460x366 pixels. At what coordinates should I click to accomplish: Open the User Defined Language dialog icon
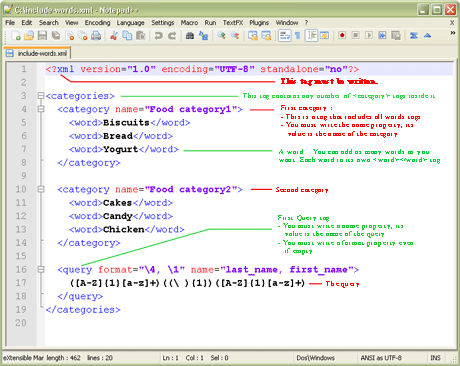click(x=324, y=35)
